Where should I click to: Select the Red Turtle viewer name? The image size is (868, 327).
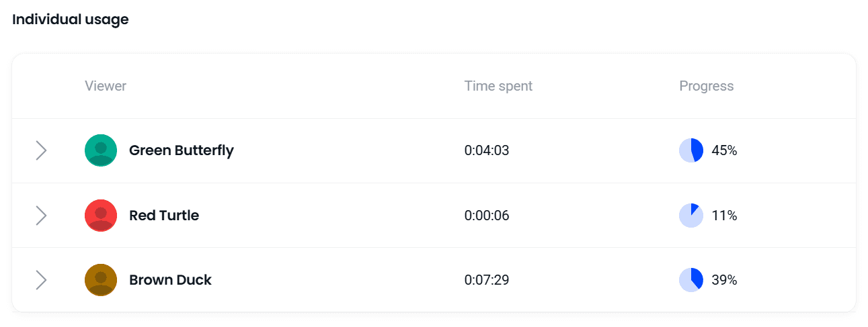[164, 216]
